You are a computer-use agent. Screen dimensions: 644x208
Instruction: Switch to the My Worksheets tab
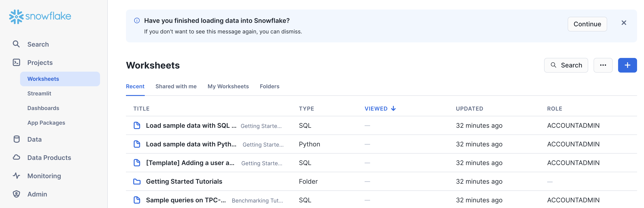[228, 86]
